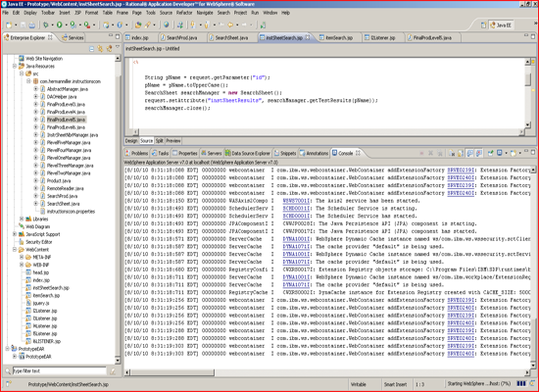Expand the JavaScript Support node

[x=15, y=234]
